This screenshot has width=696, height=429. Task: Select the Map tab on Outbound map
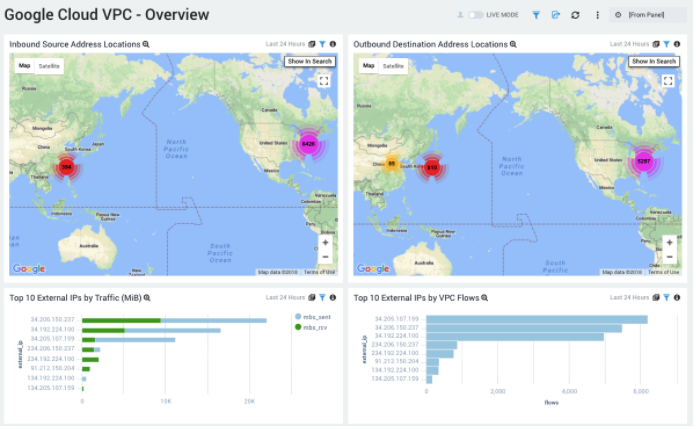click(368, 66)
